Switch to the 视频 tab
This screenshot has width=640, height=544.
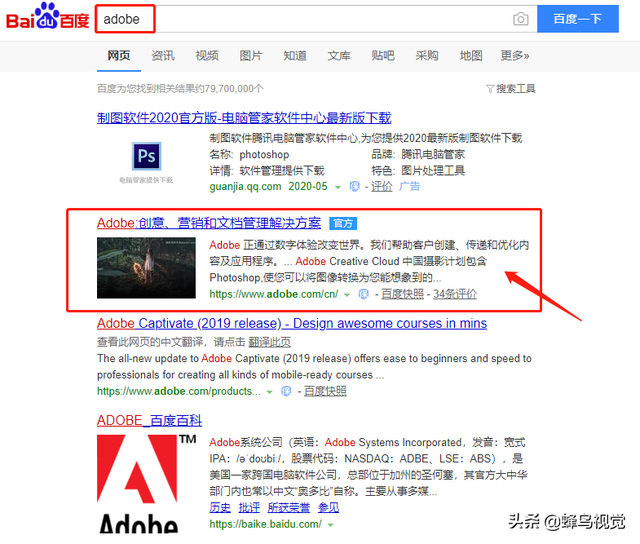pos(207,56)
